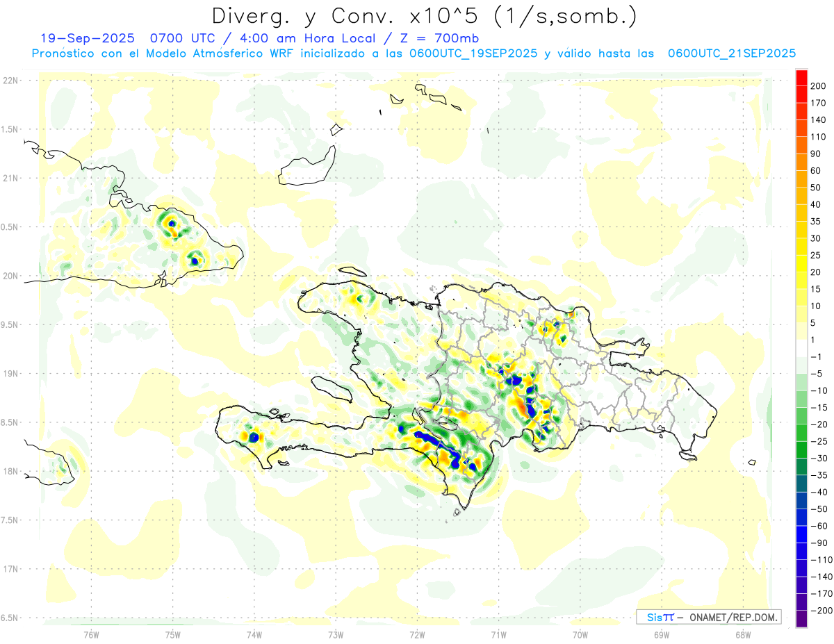
Task: Click the purple swatch below the -200 label
Action: (x=801, y=618)
